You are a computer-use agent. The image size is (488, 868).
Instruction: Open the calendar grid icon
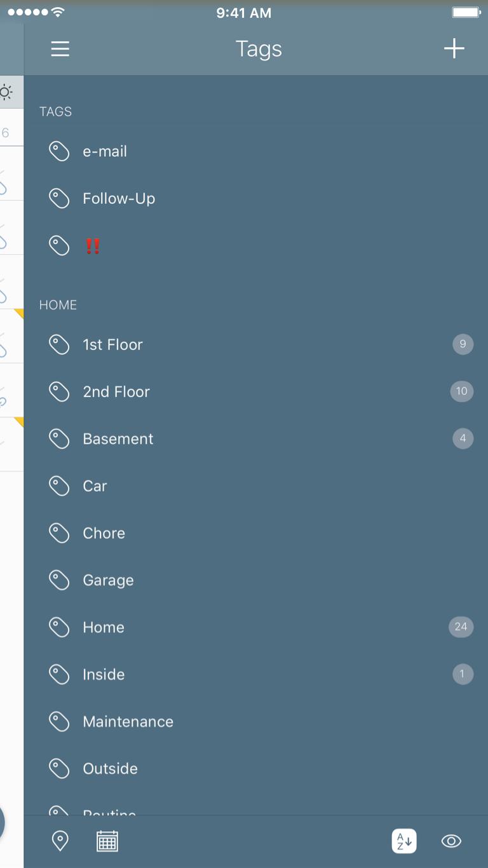click(107, 841)
